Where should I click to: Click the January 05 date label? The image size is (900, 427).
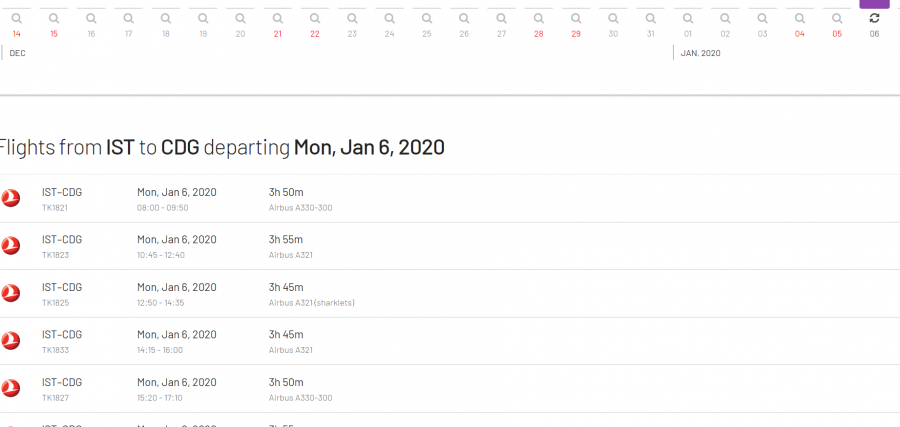tap(837, 34)
